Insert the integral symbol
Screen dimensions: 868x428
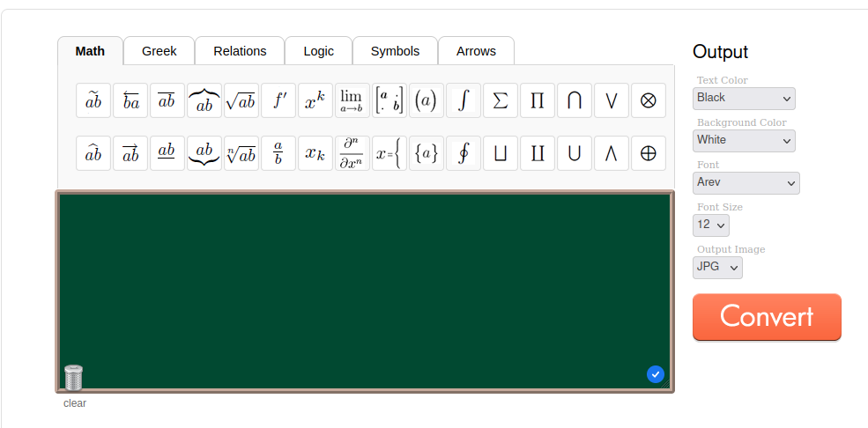click(464, 100)
